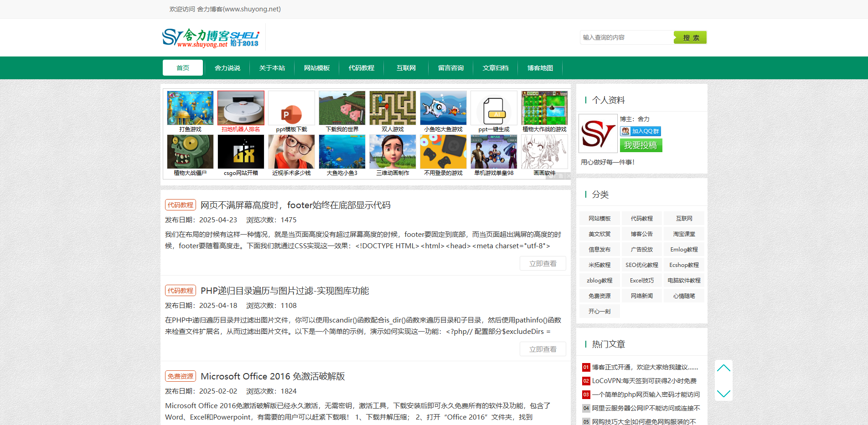Click 立即查看 under the PHP article
This screenshot has height=425, width=868.
(542, 349)
